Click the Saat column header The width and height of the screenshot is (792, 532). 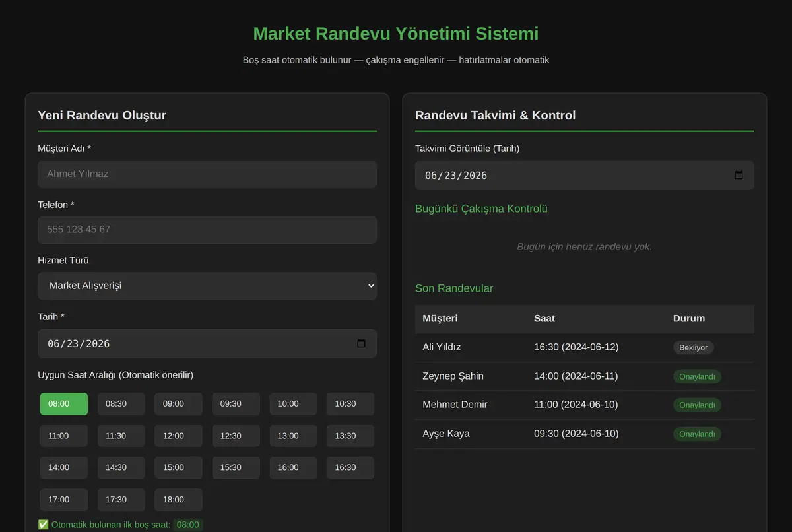[544, 318]
